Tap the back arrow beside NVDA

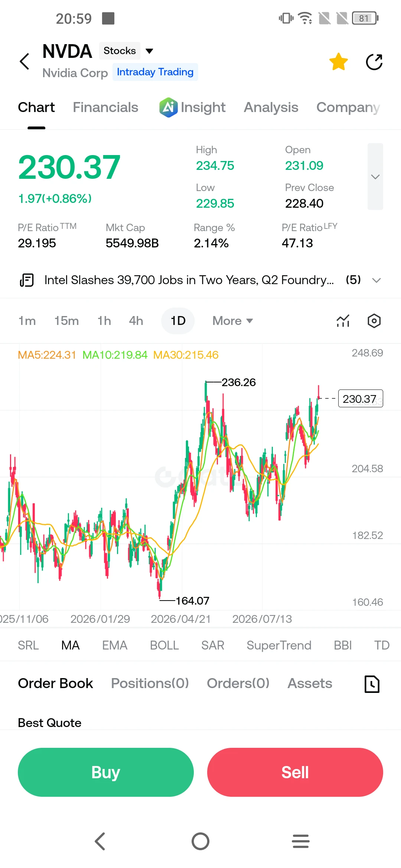25,62
